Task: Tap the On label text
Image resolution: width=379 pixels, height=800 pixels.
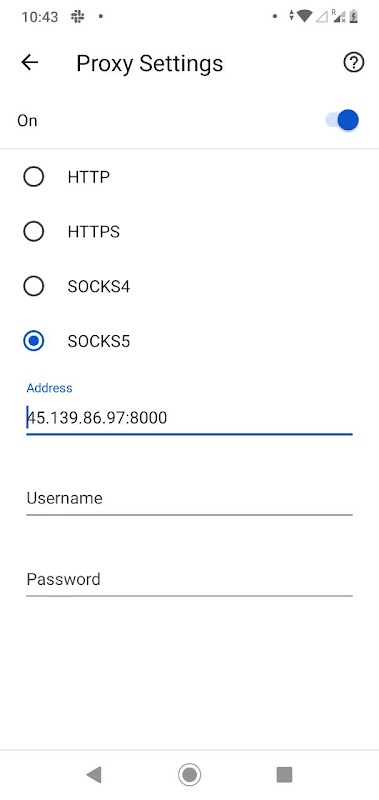Action: [27, 121]
